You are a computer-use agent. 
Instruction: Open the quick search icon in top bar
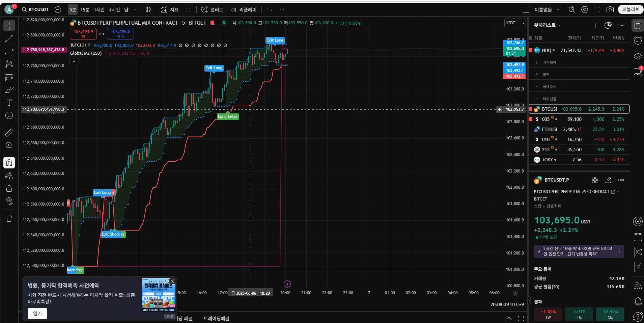tap(571, 9)
